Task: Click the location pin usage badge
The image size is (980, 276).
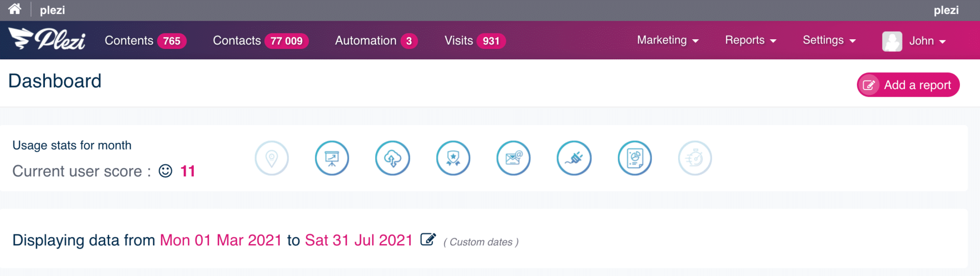Action: point(272,158)
